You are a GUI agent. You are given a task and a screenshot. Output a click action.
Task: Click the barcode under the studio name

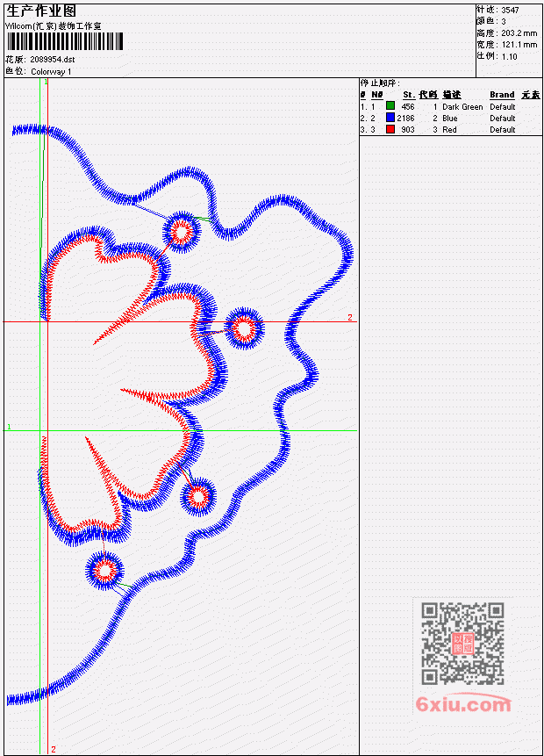65,41
